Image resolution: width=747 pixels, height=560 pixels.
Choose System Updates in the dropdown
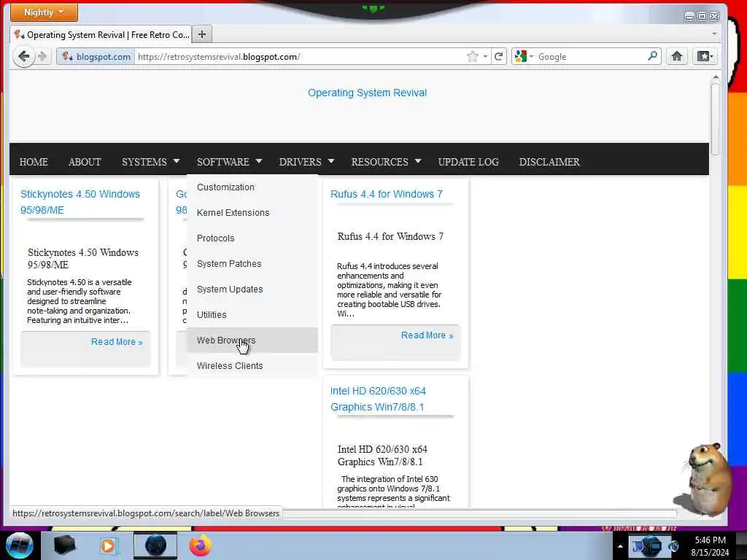[x=252, y=289]
